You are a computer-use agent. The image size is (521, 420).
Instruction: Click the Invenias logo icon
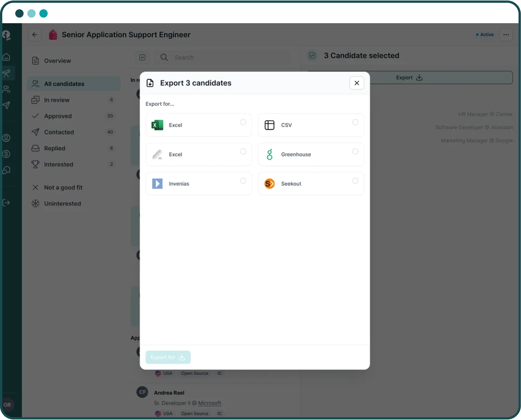click(157, 184)
